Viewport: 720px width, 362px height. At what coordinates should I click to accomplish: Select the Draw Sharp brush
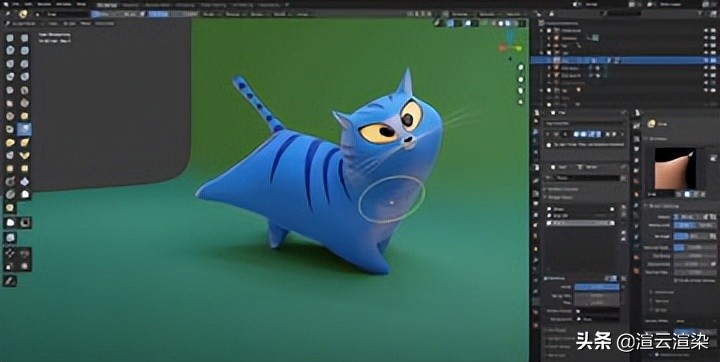coord(24,37)
